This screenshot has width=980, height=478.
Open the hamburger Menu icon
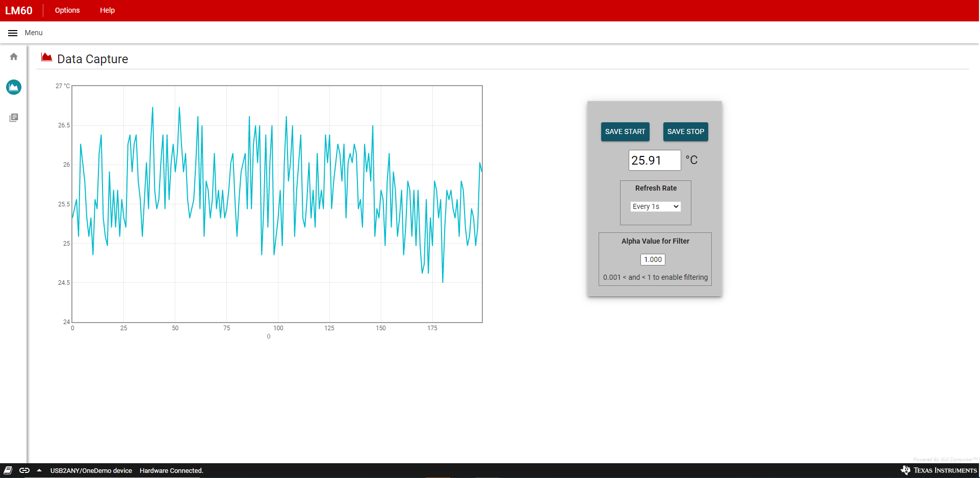pos(13,33)
